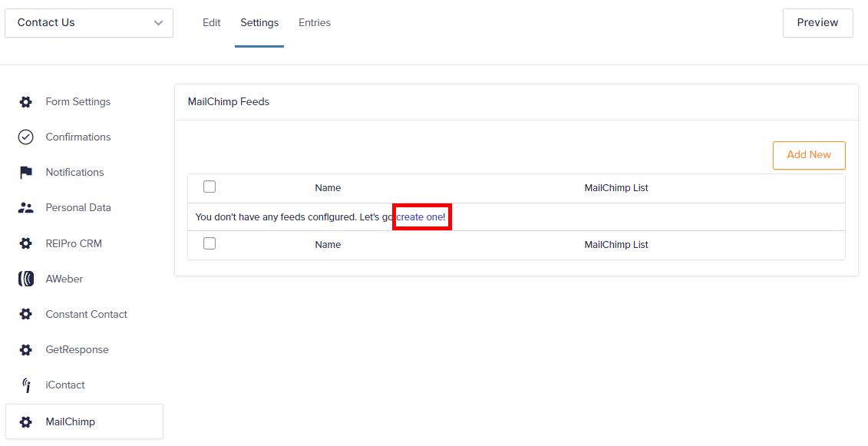
Task: Click the iContact signal icon
Action: pos(25,385)
